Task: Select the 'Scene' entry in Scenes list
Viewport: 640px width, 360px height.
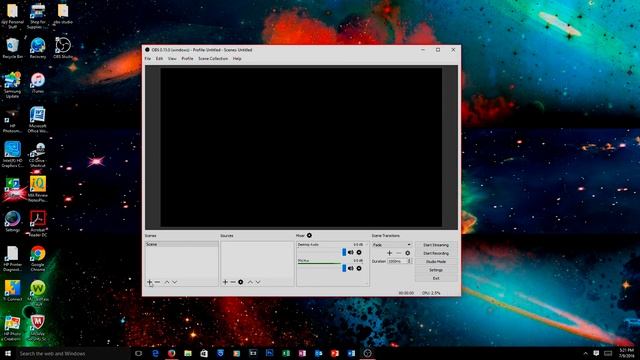Action: point(182,244)
